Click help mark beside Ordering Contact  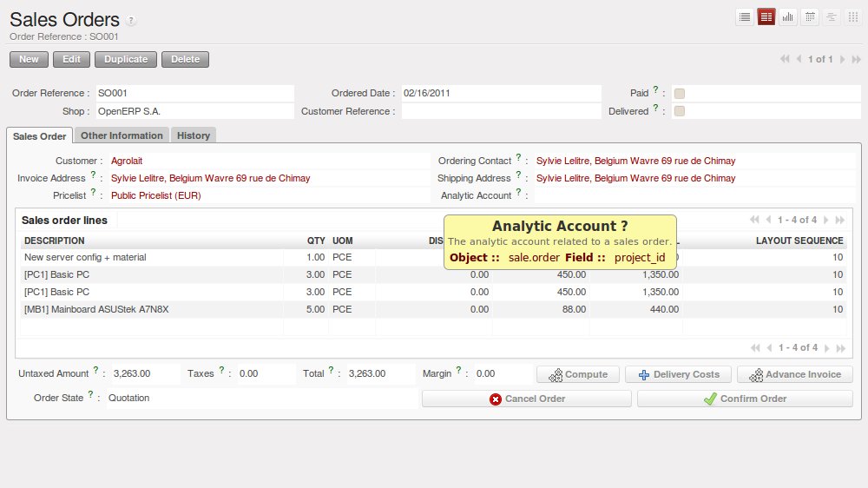519,157
